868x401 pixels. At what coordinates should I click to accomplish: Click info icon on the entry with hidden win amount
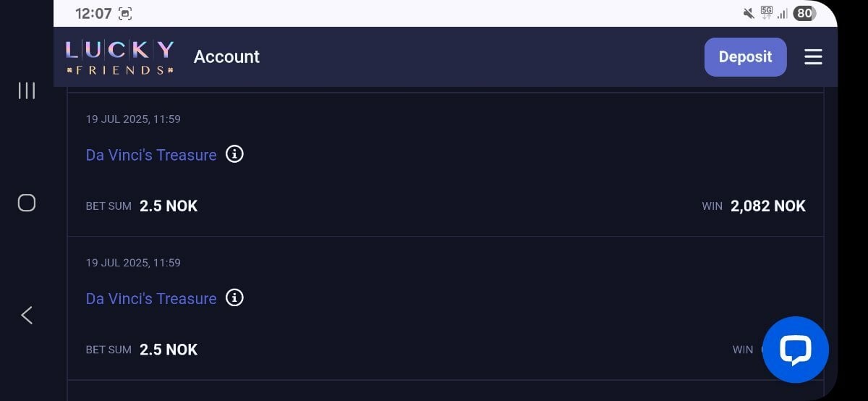[x=234, y=297]
